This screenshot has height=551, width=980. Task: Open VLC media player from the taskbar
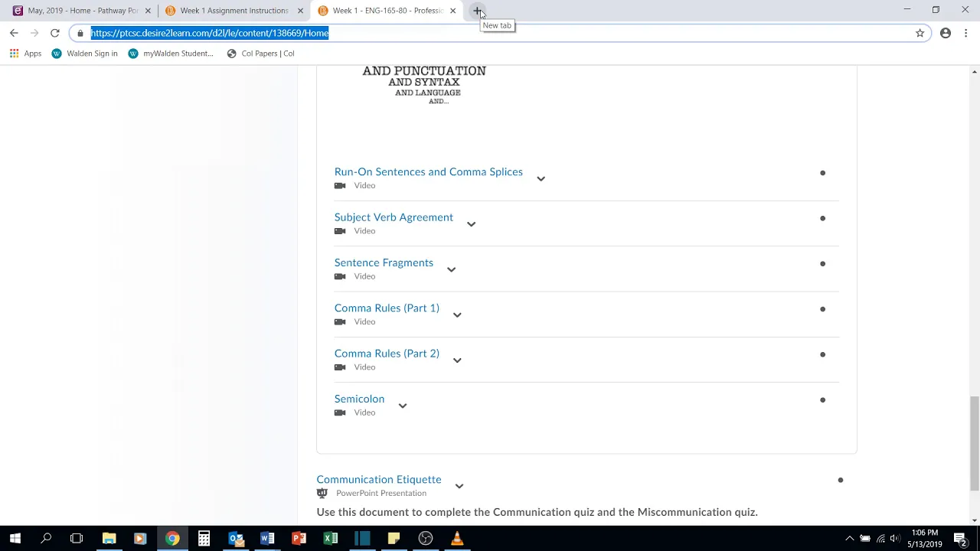click(457, 539)
